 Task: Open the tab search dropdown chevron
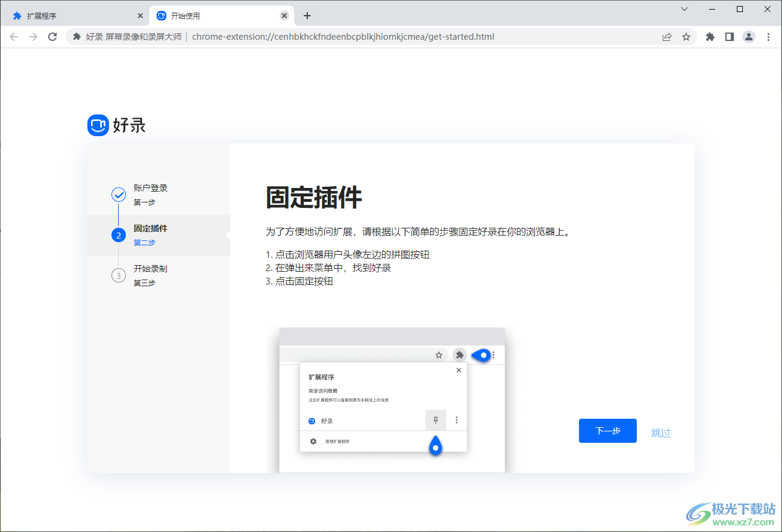684,9
